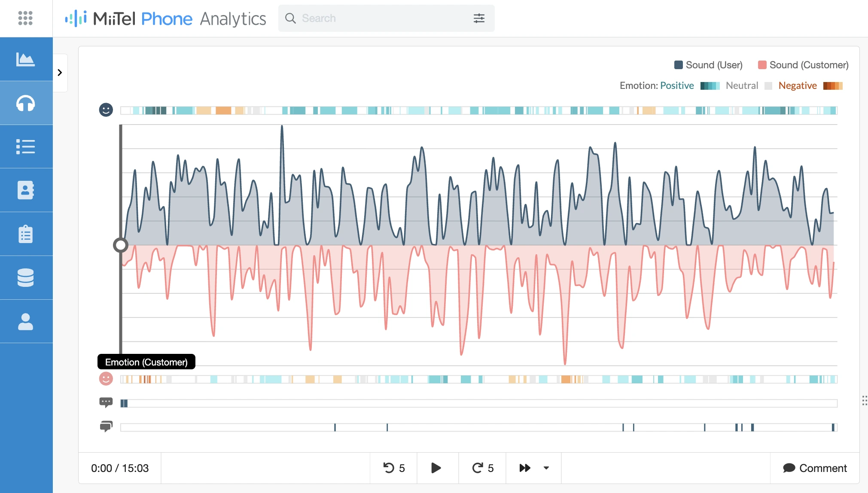Select the headphones call history icon
Screen dimensions: 868x493
pyautogui.click(x=25, y=103)
